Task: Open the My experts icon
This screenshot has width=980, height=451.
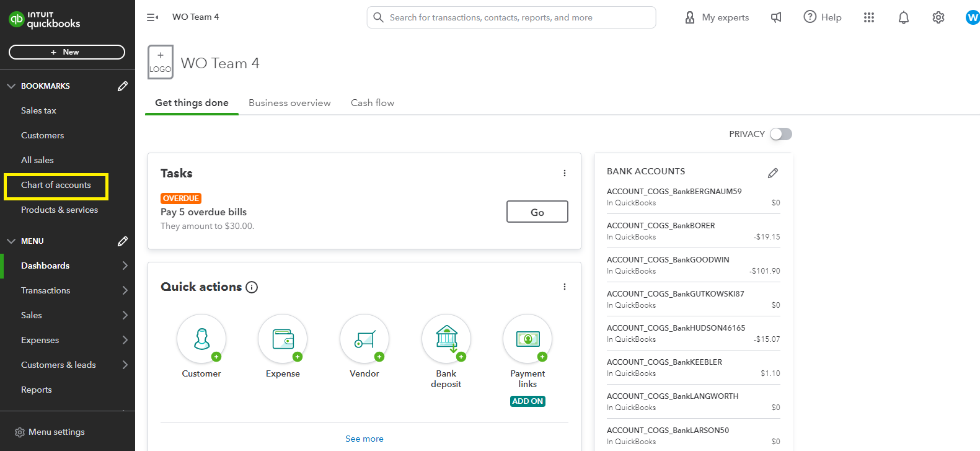Action: [690, 17]
